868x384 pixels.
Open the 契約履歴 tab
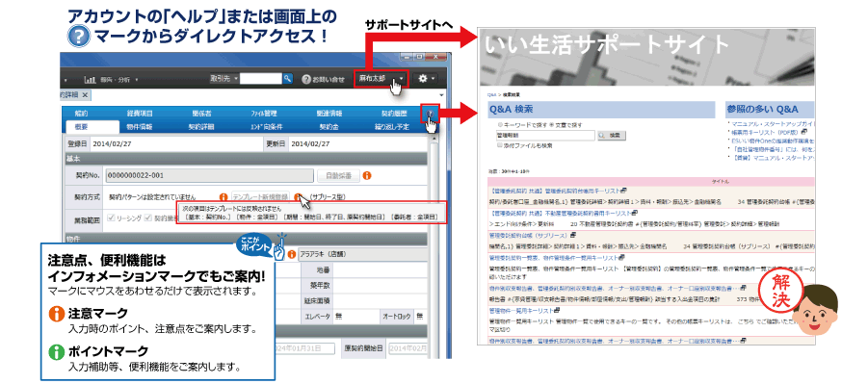pos(394,114)
